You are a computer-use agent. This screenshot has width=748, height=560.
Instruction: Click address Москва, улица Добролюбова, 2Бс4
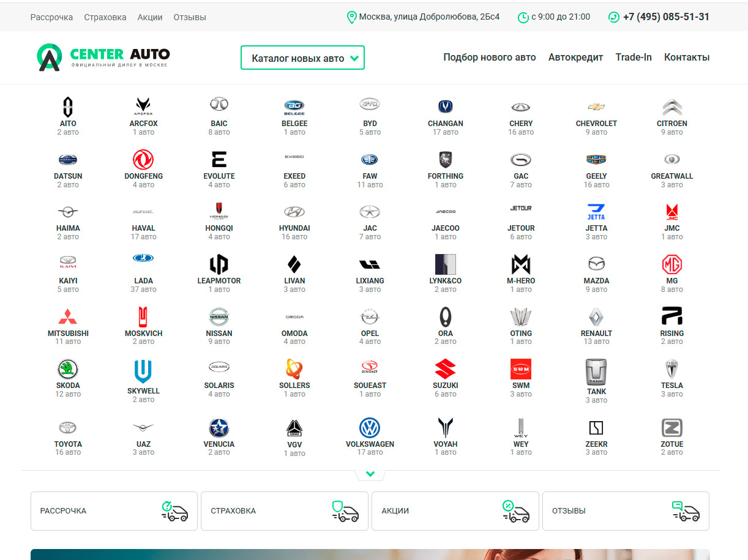tap(429, 17)
